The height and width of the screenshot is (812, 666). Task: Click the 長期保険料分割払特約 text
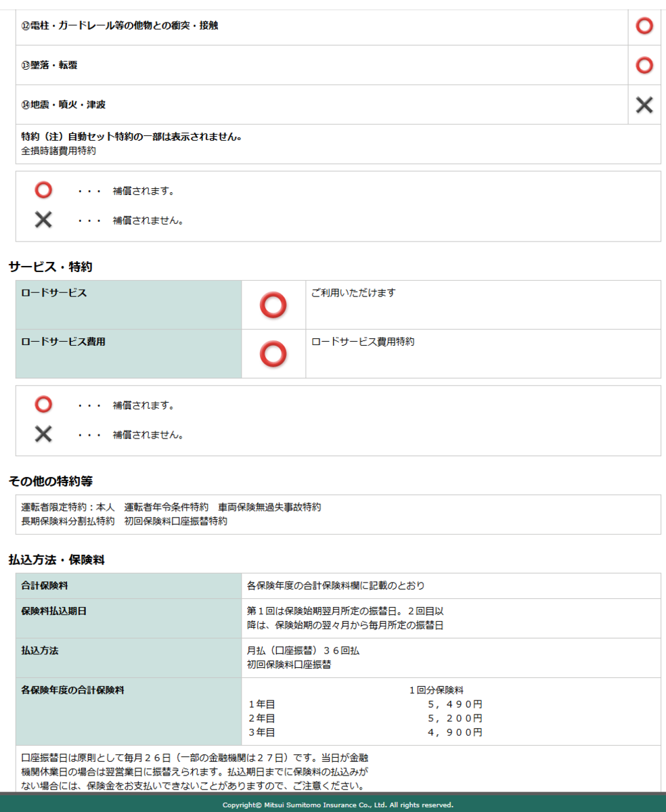click(68, 521)
